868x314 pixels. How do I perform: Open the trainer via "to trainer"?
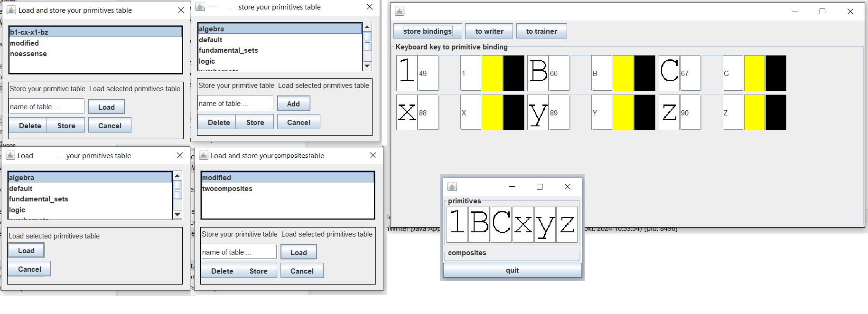point(541,31)
